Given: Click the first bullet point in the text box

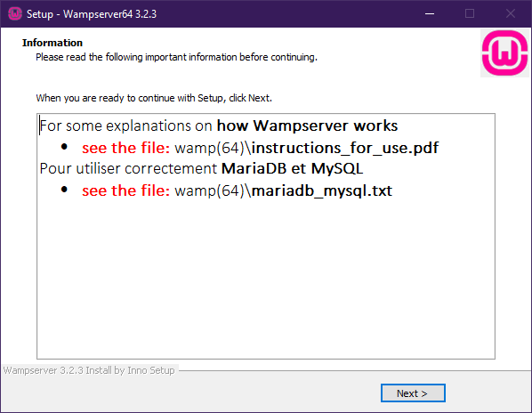Looking at the screenshot, I should 64,147.
